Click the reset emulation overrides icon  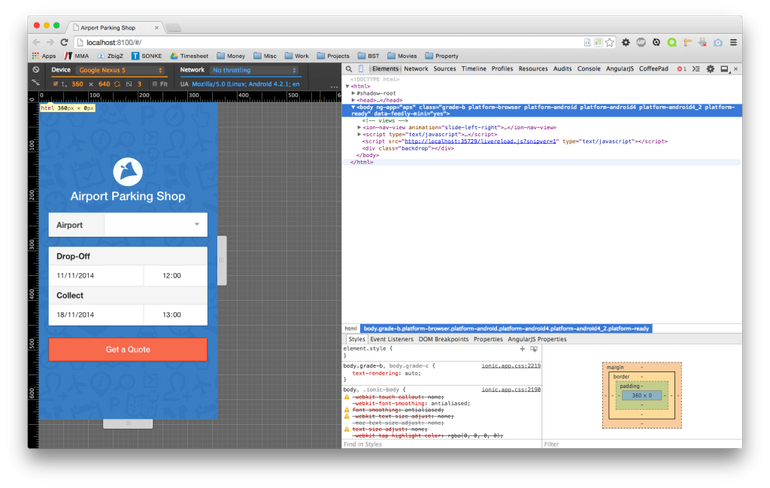pyautogui.click(x=36, y=70)
